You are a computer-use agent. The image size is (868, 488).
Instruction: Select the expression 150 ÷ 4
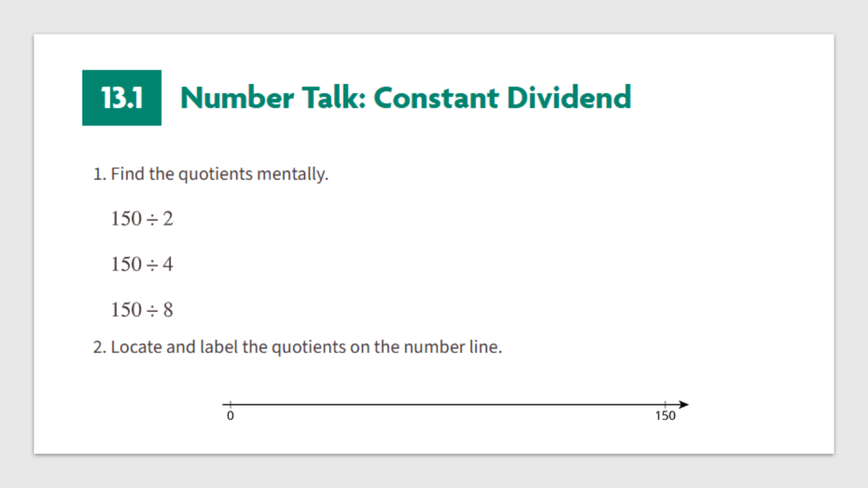pos(142,264)
